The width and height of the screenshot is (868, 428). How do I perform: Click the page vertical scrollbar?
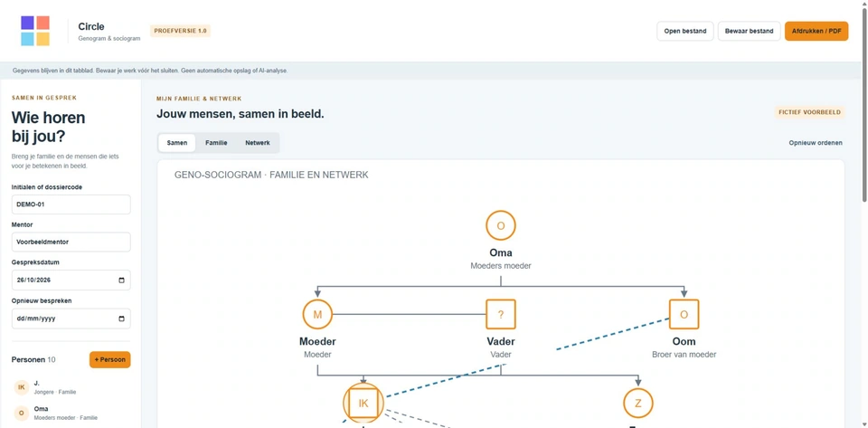[864, 105]
